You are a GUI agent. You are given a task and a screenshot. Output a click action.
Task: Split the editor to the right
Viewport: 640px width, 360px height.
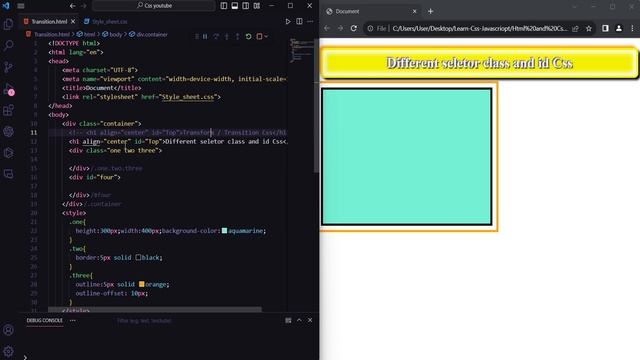(299, 21)
